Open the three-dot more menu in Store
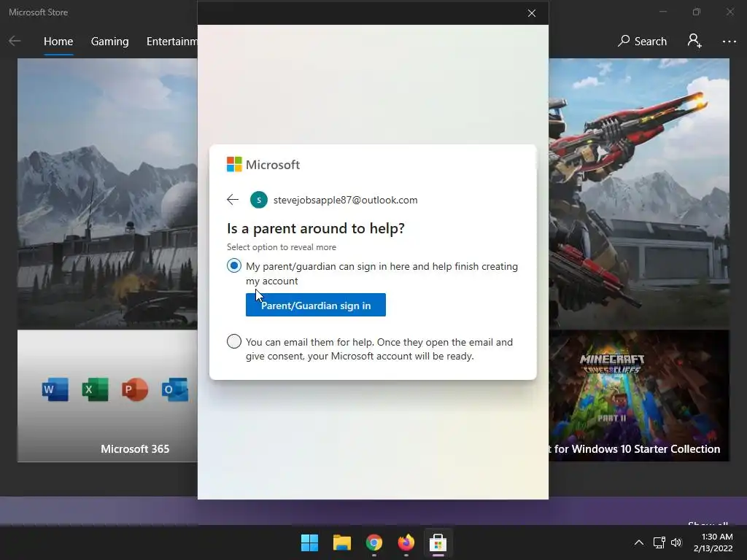 pyautogui.click(x=729, y=42)
